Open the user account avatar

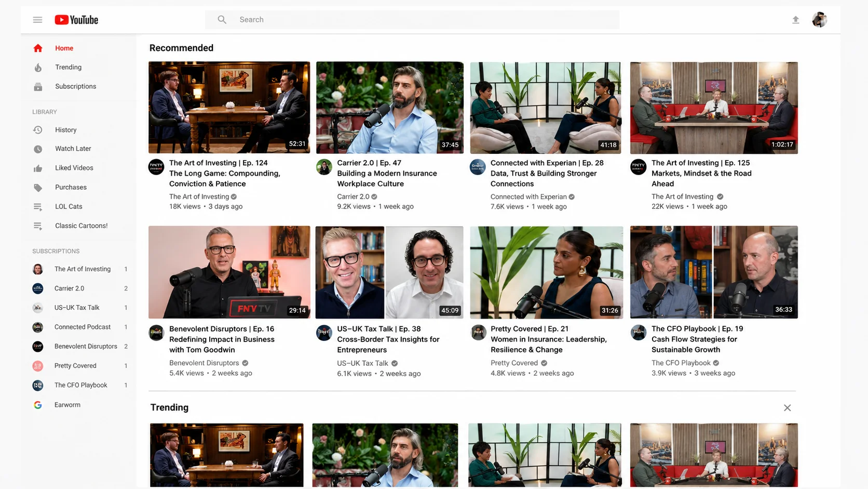coord(819,20)
